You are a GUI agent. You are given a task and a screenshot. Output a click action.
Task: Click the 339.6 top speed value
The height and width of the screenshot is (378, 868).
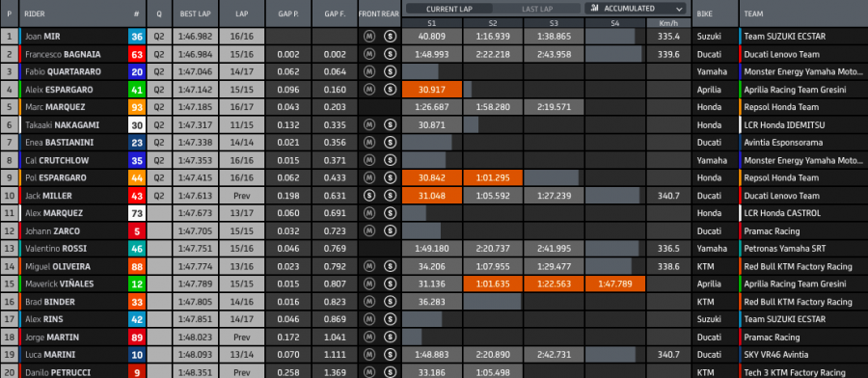coord(668,54)
